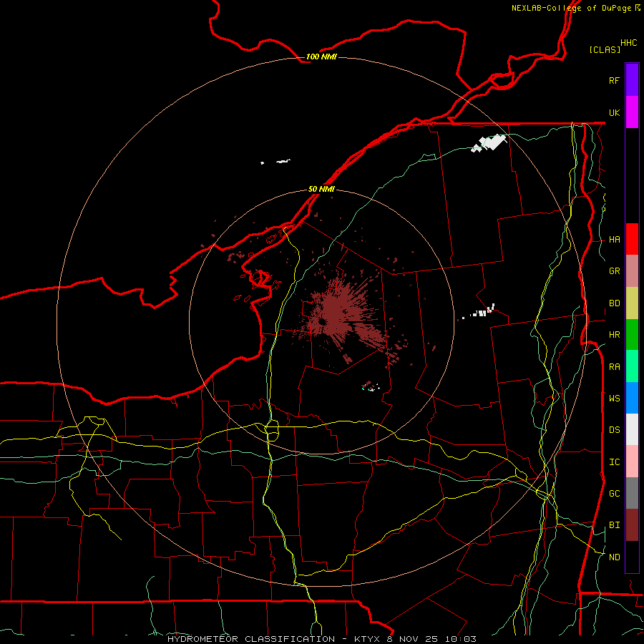Image resolution: width=644 pixels, height=644 pixels.
Task: Select the IC pink legend swatch
Action: (x=632, y=462)
